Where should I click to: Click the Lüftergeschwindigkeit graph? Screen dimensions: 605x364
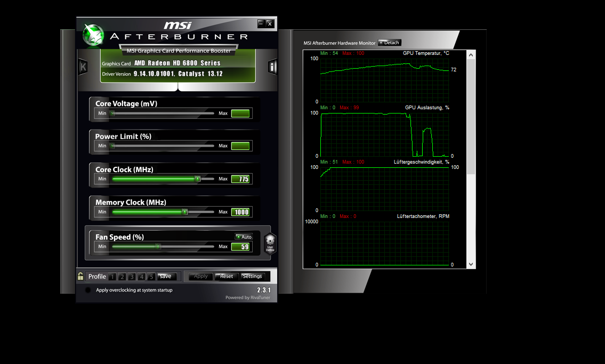pyautogui.click(x=385, y=189)
